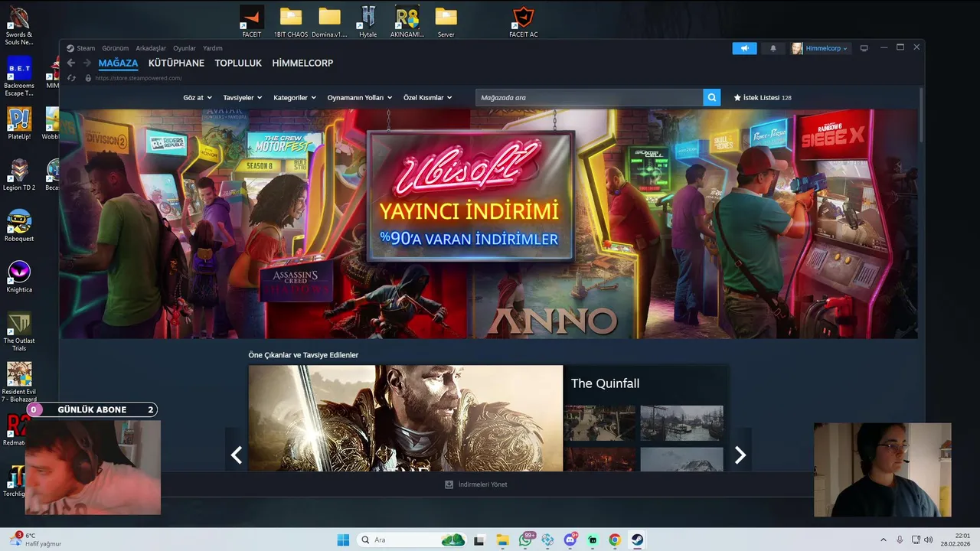The image size is (980, 551).
Task: Click the store URL address text
Action: point(139,78)
